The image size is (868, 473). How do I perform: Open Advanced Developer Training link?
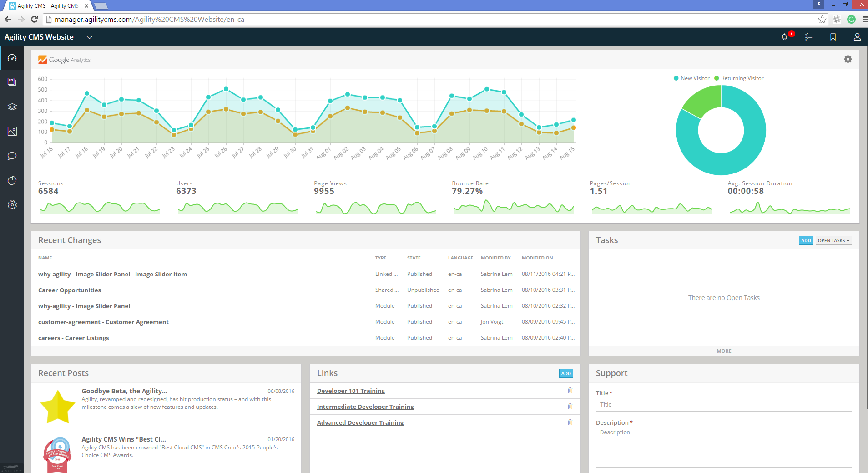tap(360, 422)
